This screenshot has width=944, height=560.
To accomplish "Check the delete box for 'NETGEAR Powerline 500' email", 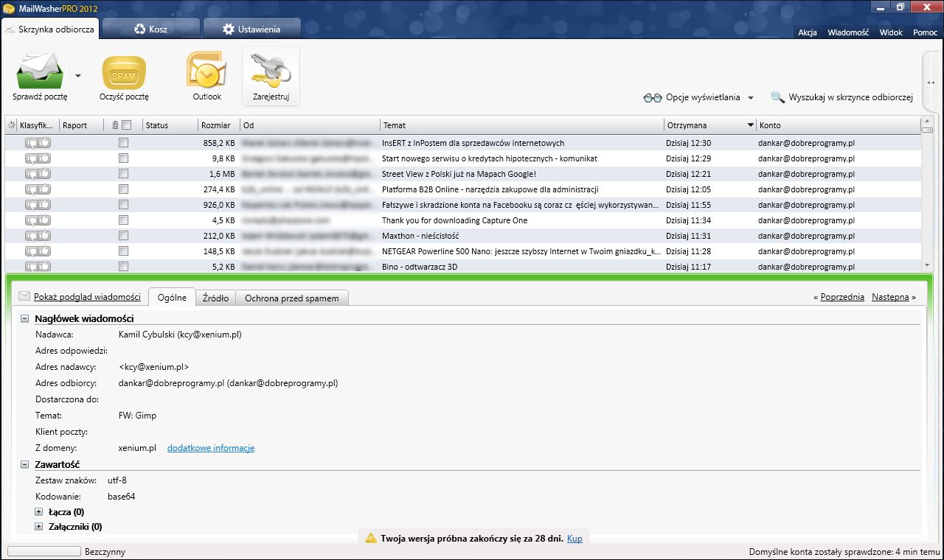I will [x=123, y=251].
